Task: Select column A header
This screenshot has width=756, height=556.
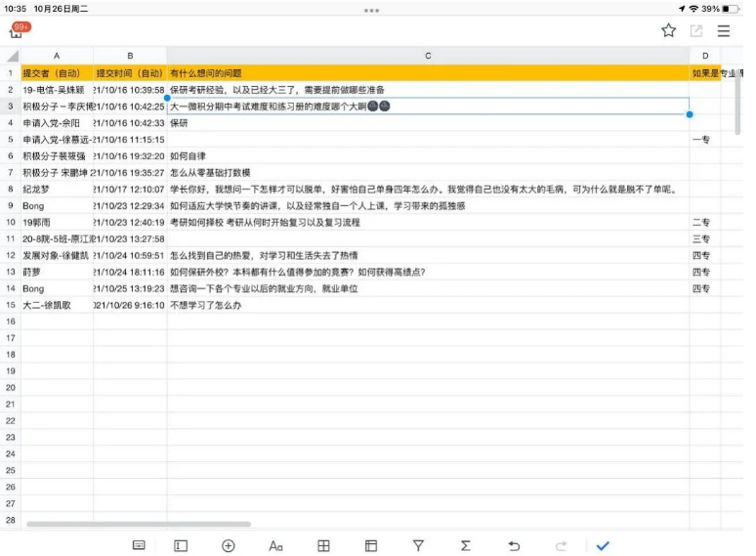Action: click(57, 56)
